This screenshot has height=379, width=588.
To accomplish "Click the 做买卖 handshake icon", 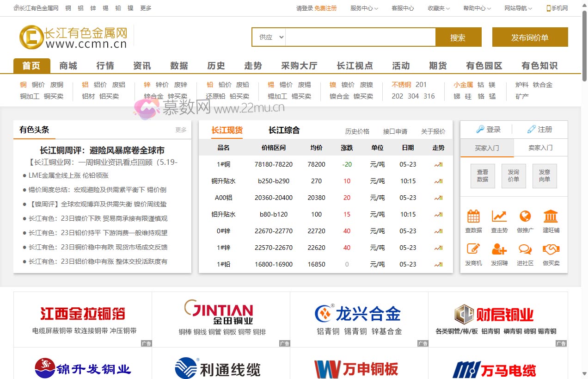I will (551, 250).
